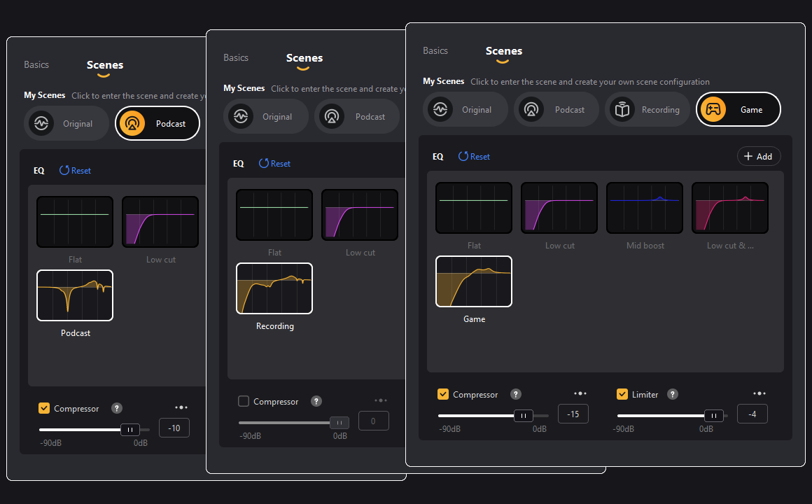Open Scenes tab in the Game panel
Viewport: 812px width, 504px height.
point(504,51)
